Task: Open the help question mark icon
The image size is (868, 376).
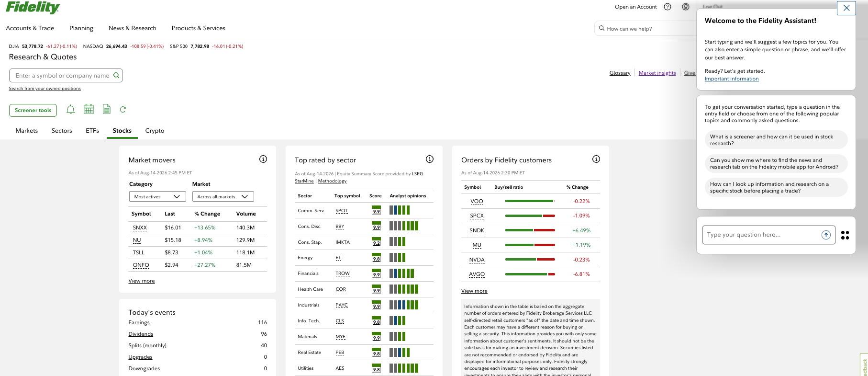Action: [x=668, y=7]
